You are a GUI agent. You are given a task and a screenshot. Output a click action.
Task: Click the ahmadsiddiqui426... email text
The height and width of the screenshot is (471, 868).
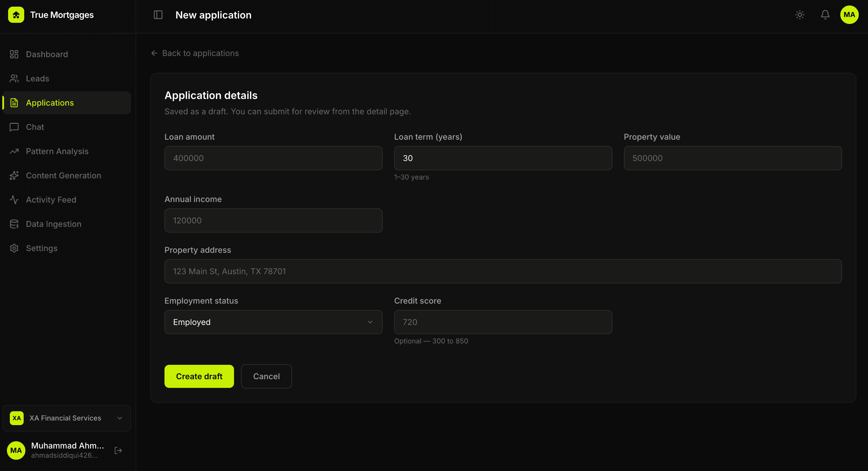[x=64, y=455]
